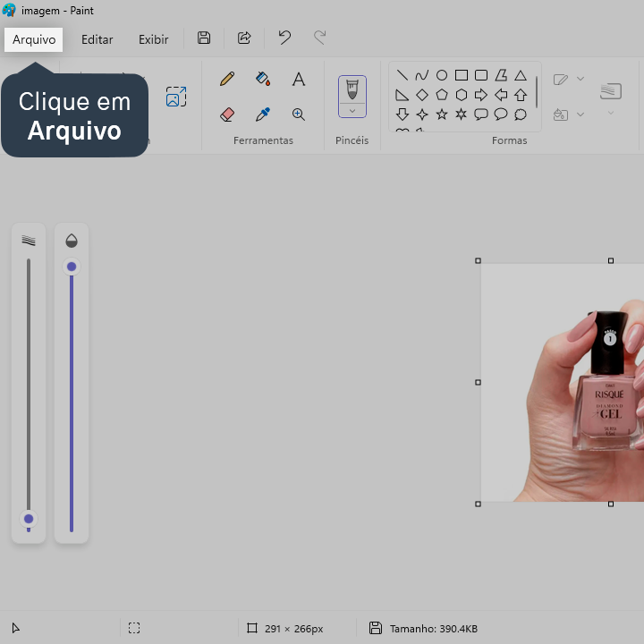644x644 pixels.
Task: Select the rectangle shape
Action: 462,75
